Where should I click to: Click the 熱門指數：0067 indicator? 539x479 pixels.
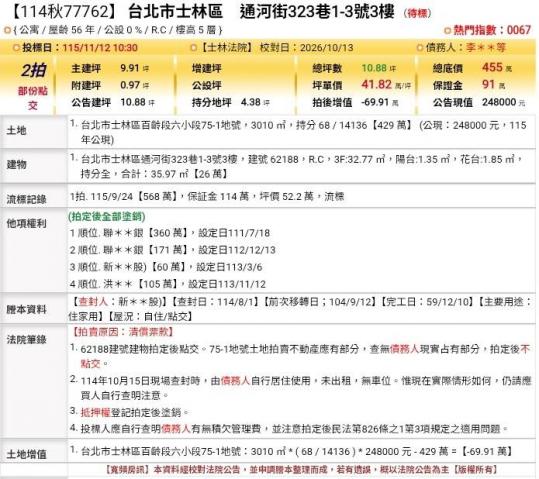click(x=488, y=30)
